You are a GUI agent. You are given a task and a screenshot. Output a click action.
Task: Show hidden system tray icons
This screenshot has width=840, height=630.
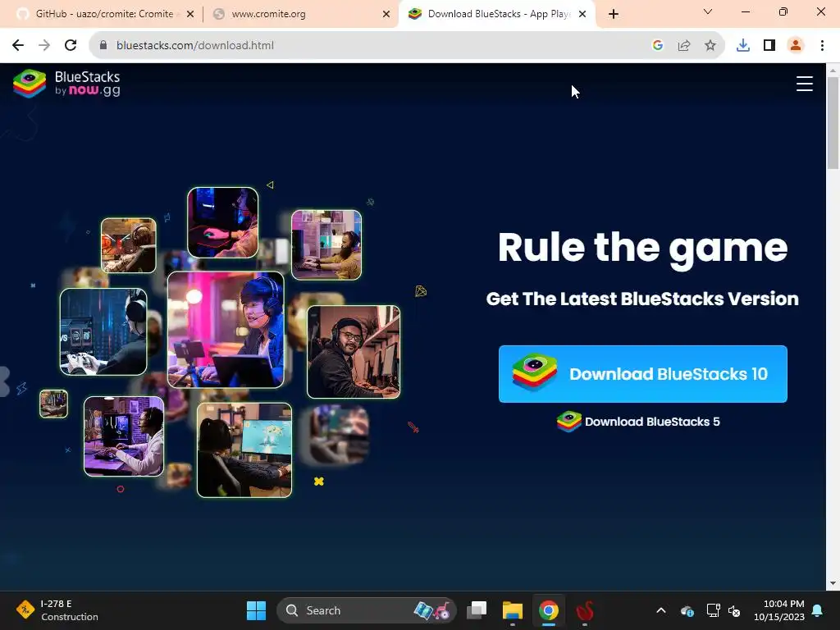[661, 610]
